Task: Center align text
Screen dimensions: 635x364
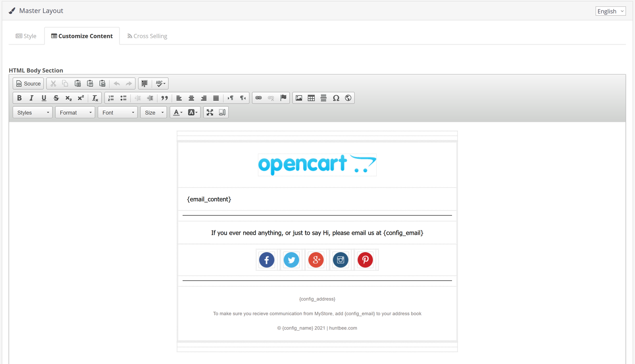Action: (191, 98)
